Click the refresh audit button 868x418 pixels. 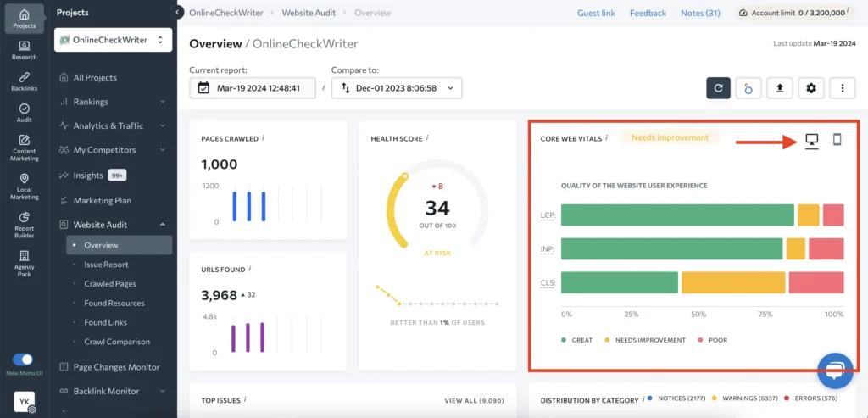point(718,88)
